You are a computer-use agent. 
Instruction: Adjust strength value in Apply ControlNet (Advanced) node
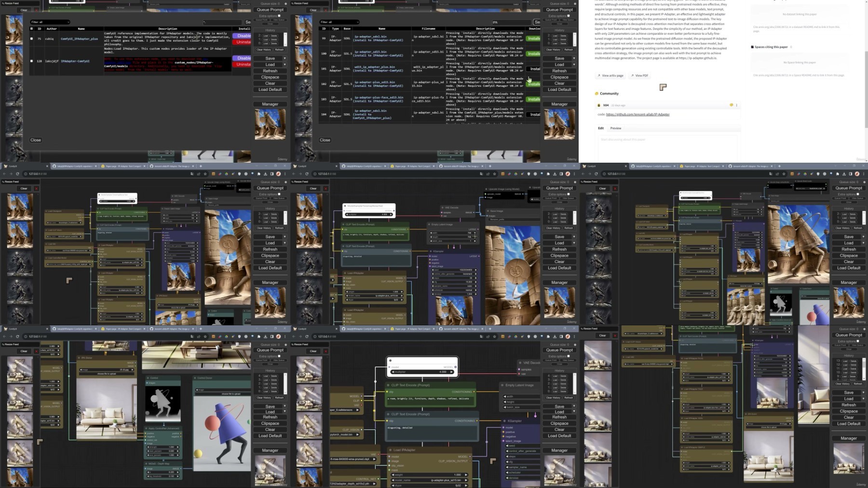point(163,447)
